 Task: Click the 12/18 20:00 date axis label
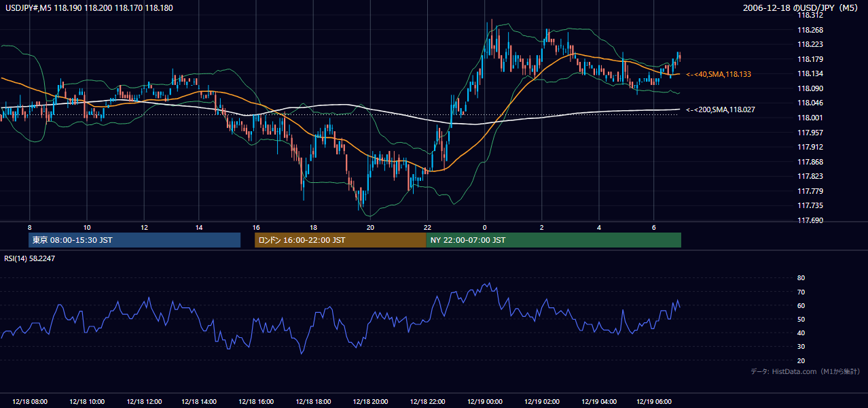click(370, 402)
